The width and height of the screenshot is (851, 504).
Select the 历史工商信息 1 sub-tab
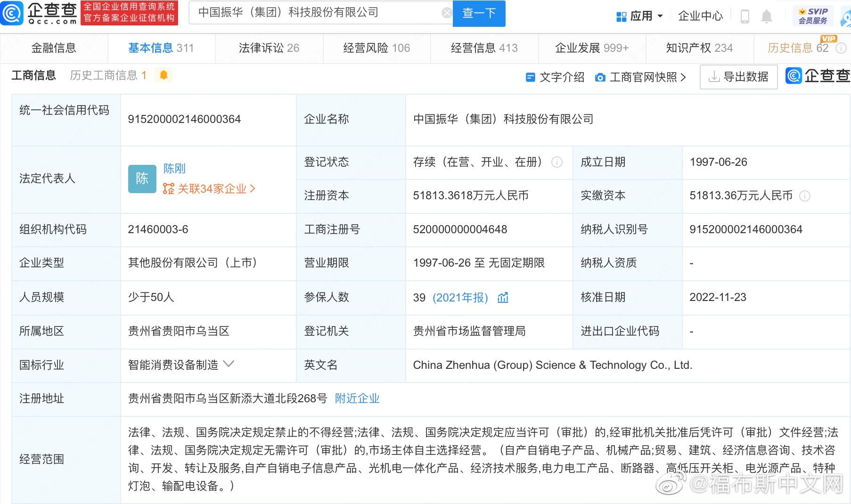pos(108,75)
